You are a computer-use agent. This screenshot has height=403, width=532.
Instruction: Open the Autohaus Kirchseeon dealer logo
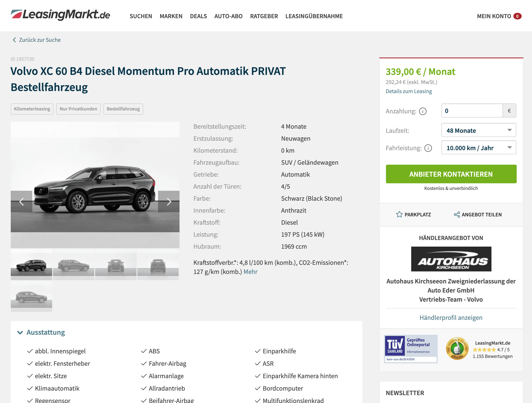point(451,259)
